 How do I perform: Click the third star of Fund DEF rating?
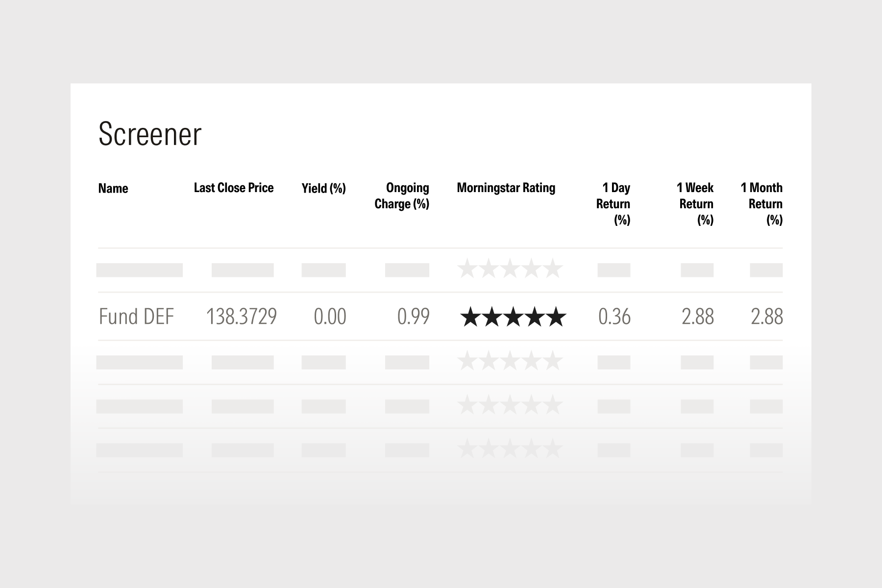click(513, 317)
